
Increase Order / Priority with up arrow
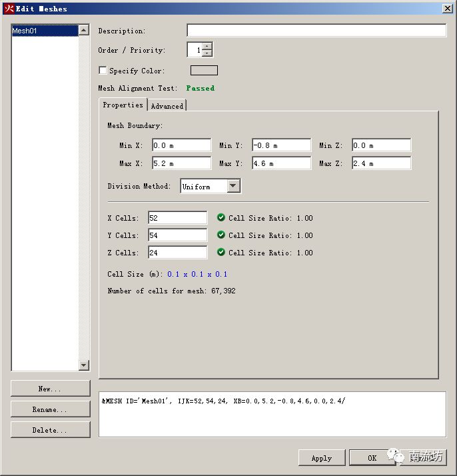pyautogui.click(x=207, y=47)
